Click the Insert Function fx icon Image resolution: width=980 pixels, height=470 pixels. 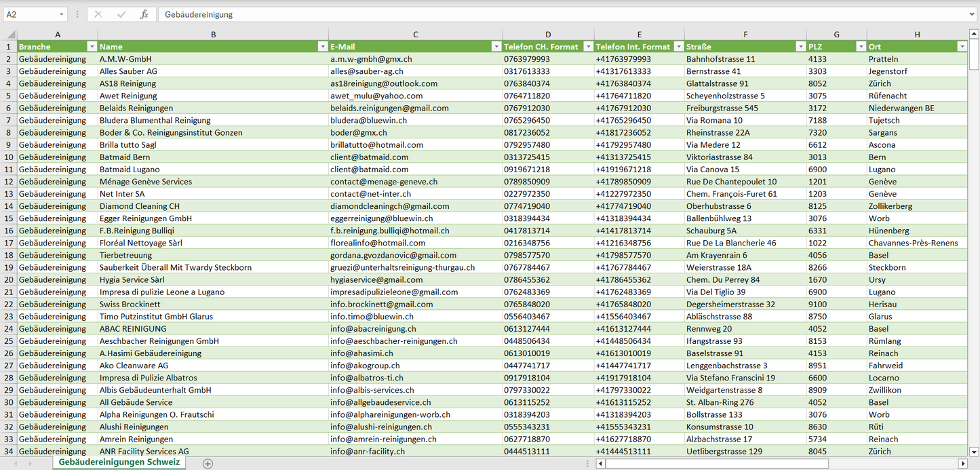pos(144,14)
